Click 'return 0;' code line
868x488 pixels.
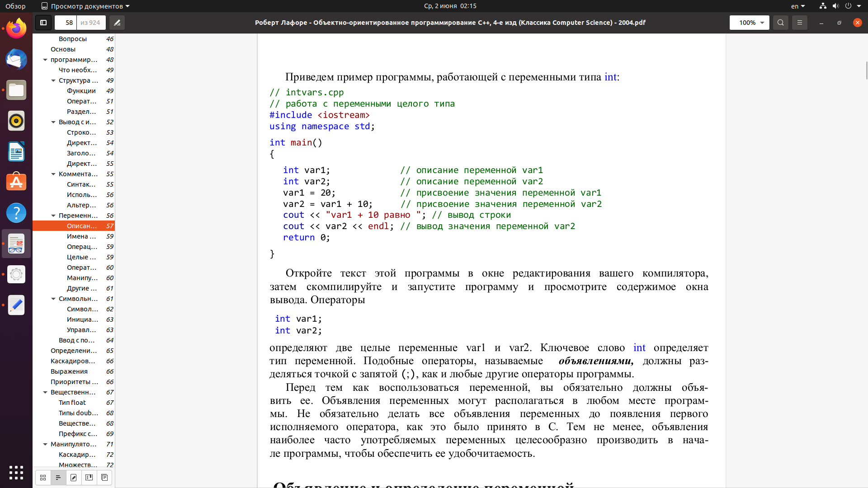(307, 238)
